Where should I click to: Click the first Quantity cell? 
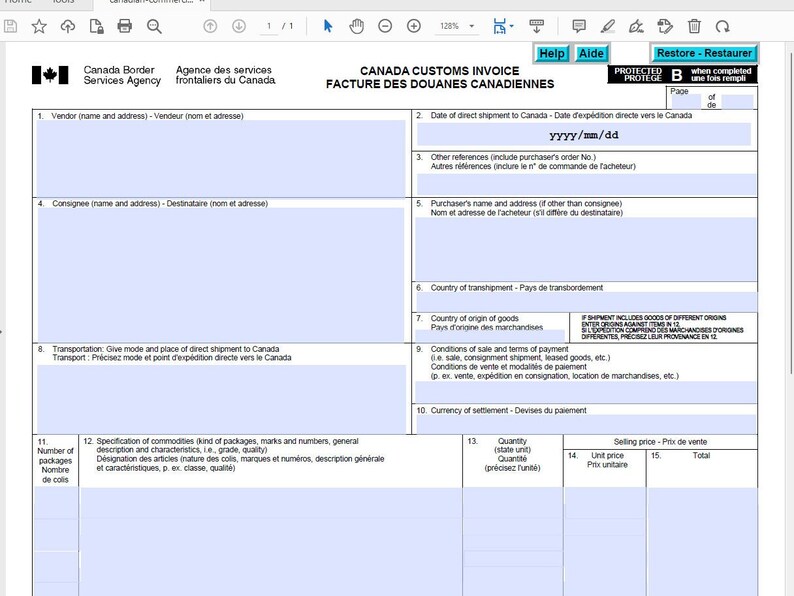[x=513, y=503]
